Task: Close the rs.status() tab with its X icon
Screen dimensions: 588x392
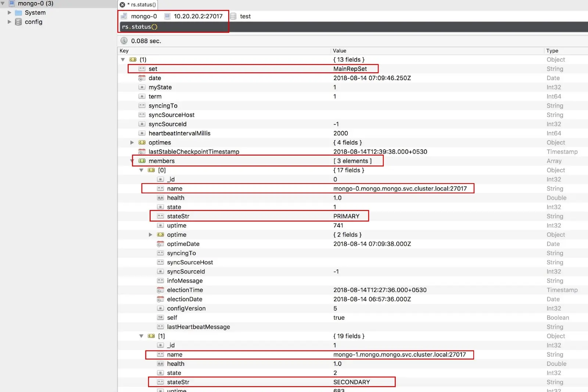Action: [122, 5]
